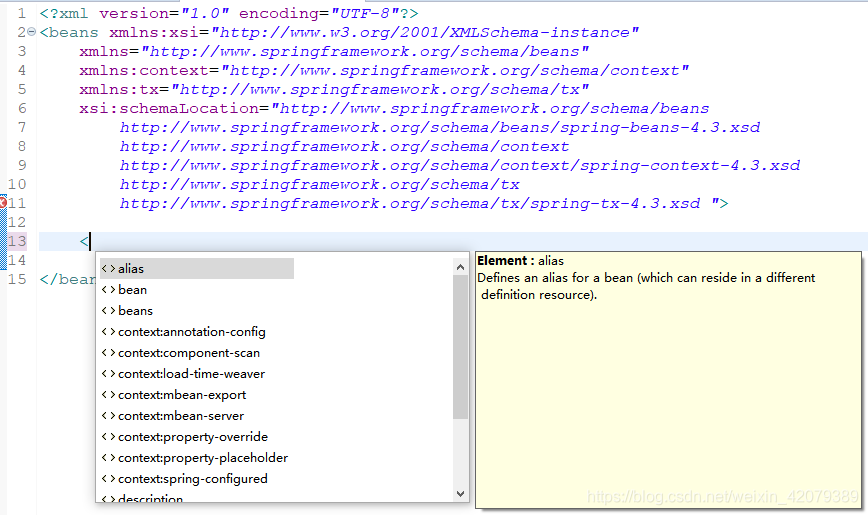Click the element icon beside beans
Viewport: 868px width, 515px height.
coord(108,311)
